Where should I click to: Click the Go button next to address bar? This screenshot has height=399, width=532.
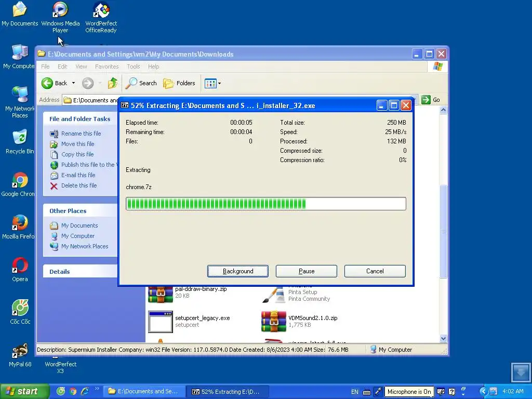coord(431,100)
